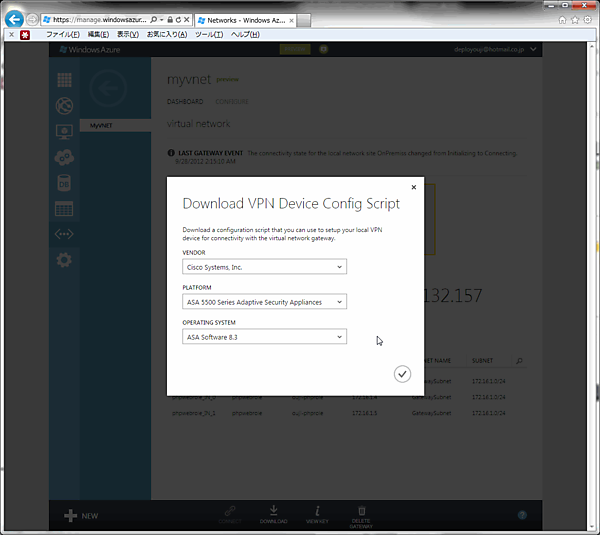Click the lock security icon in address bar

pos(170,20)
